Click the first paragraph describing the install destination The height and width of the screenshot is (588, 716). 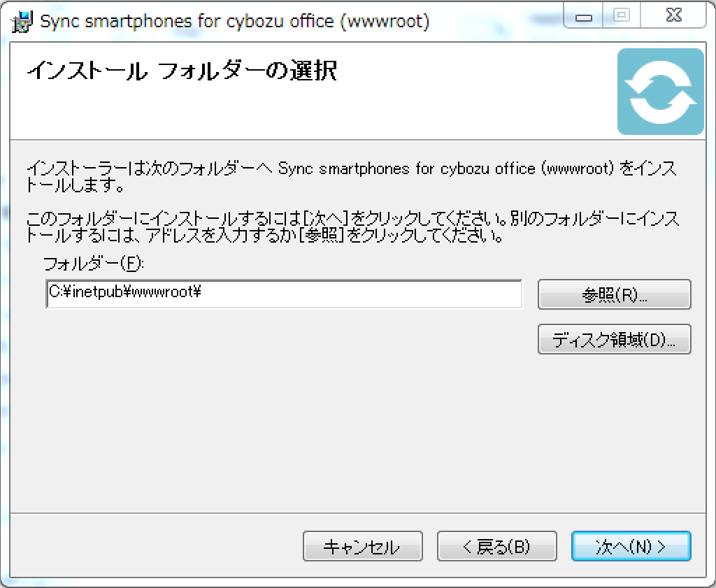[350, 178]
